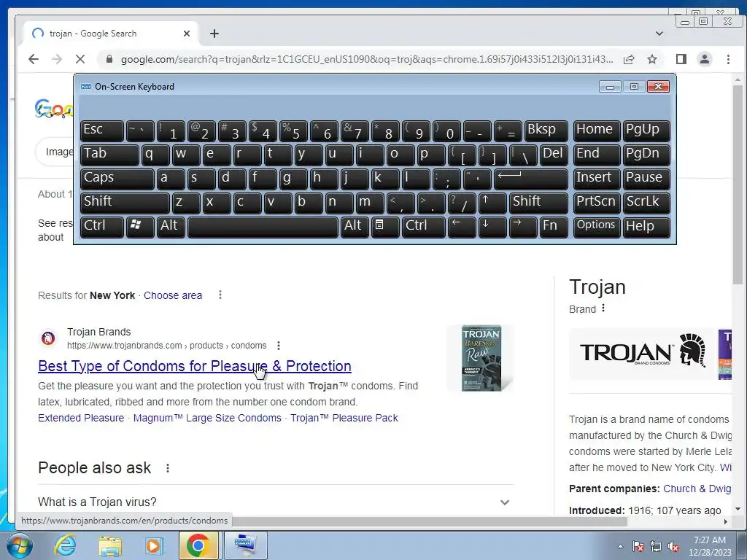
Task: Bookmark this page with the star icon
Action: point(652,59)
